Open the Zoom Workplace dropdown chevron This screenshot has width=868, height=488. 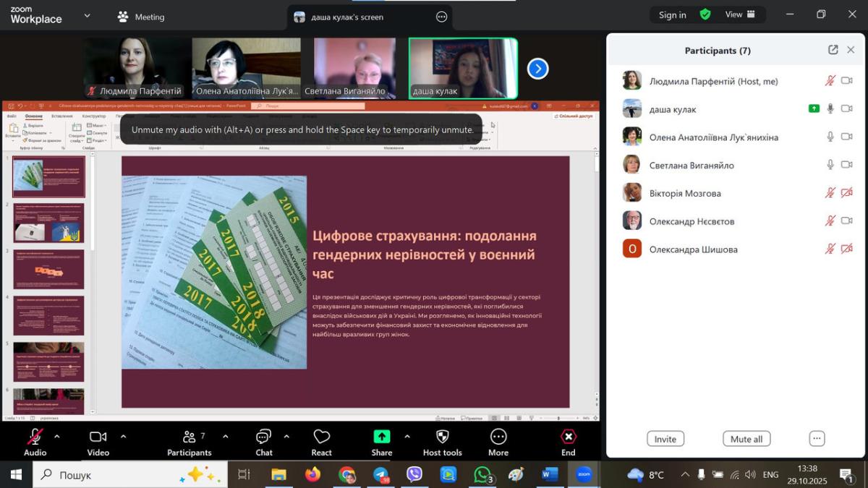pos(88,16)
